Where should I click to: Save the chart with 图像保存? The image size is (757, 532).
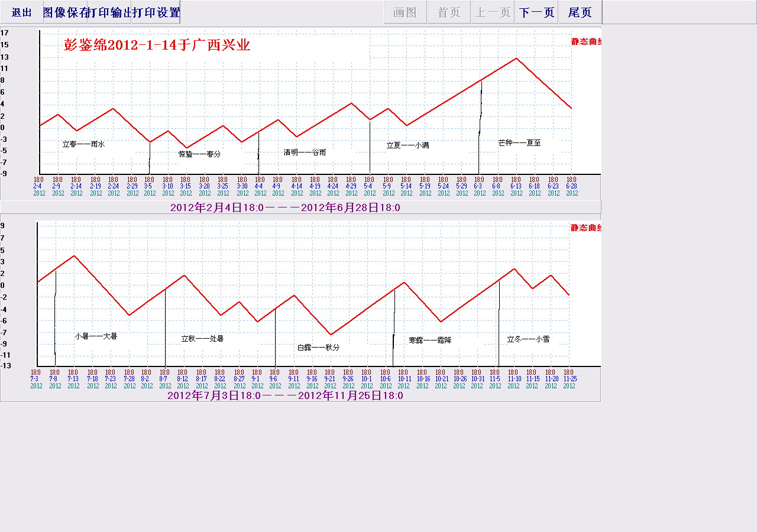pyautogui.click(x=66, y=12)
